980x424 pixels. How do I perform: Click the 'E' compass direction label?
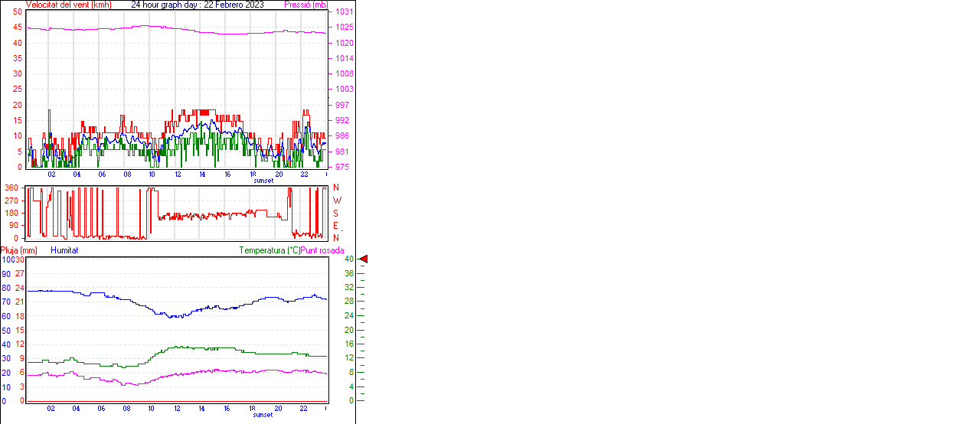(x=335, y=226)
